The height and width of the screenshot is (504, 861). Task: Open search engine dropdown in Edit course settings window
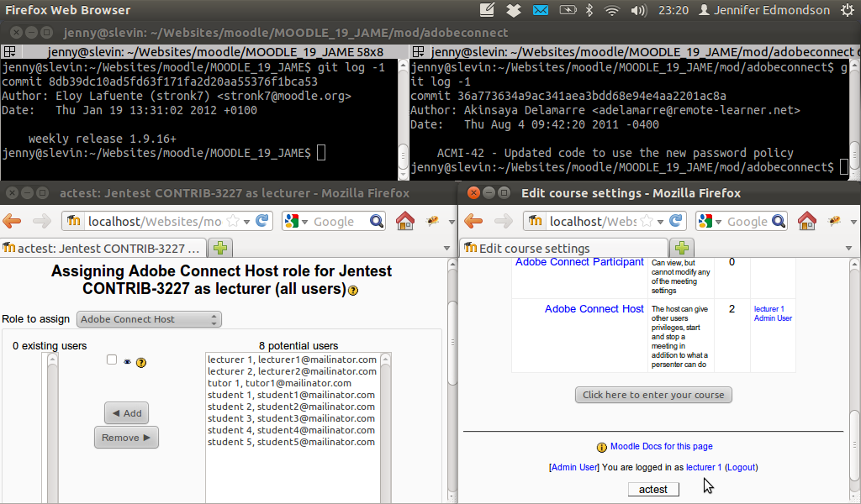718,222
